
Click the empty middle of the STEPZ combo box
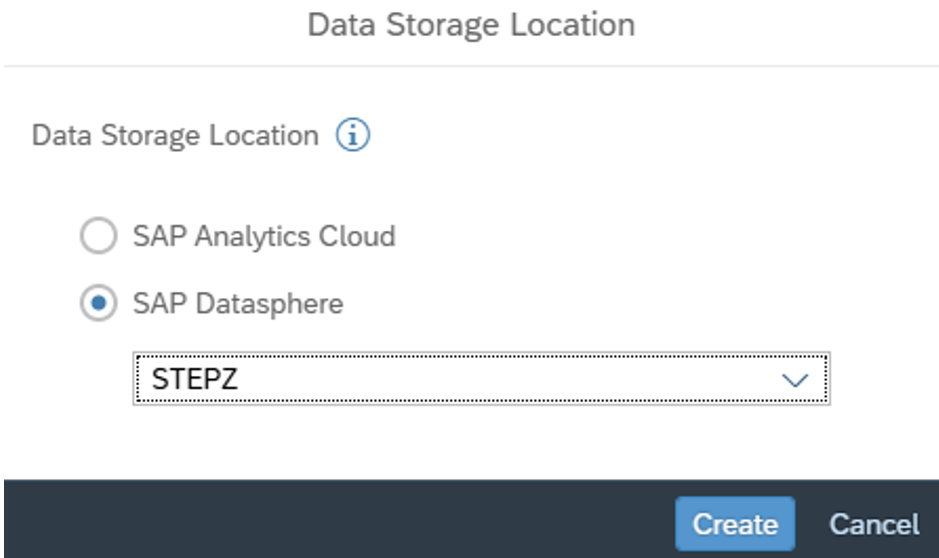(480, 380)
